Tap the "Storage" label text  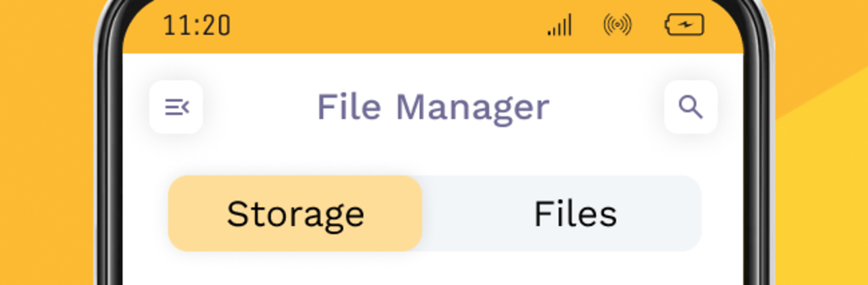(295, 214)
